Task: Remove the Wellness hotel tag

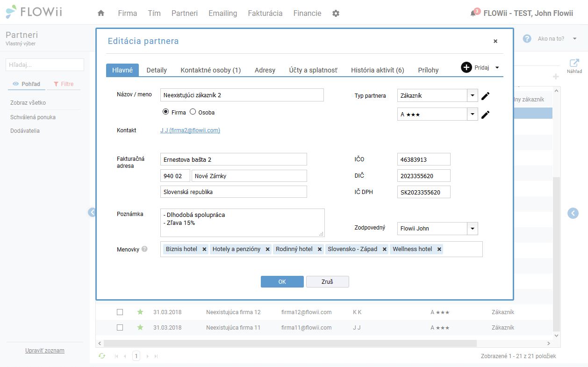Action: coord(439,249)
